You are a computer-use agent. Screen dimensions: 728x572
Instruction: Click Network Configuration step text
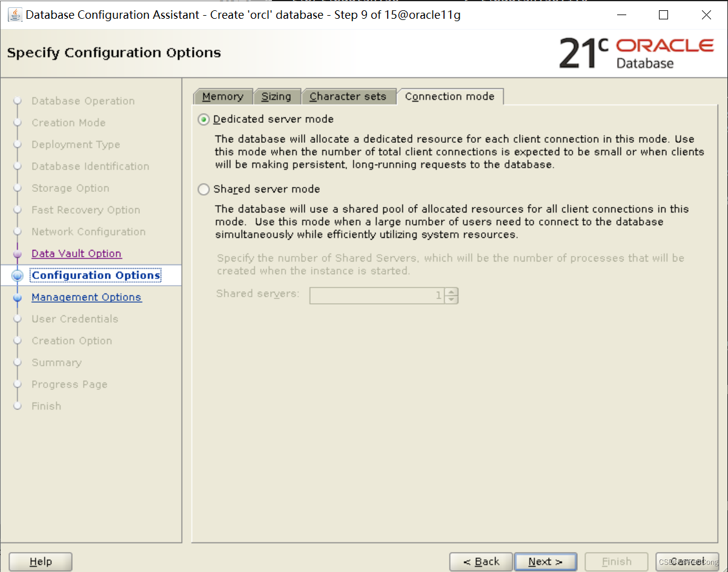pyautogui.click(x=88, y=232)
